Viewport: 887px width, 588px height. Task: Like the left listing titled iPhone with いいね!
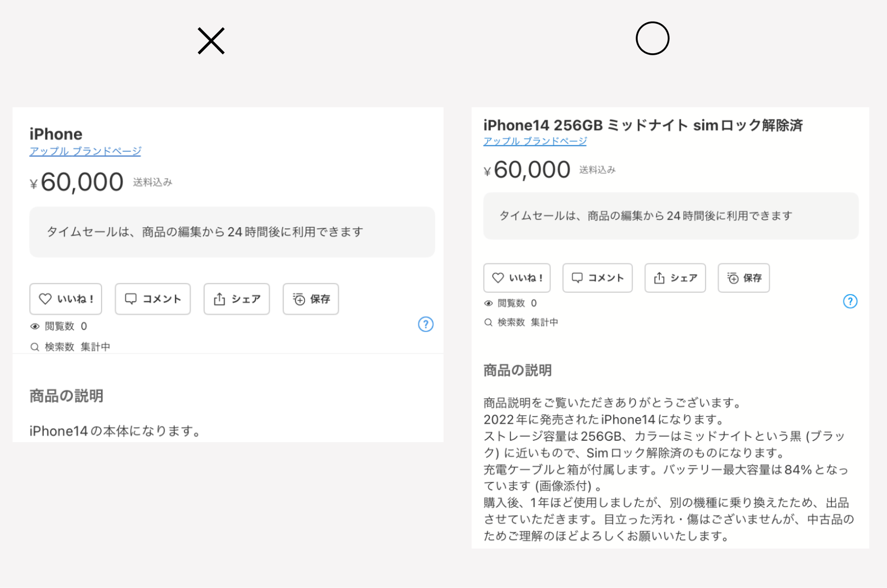66,299
